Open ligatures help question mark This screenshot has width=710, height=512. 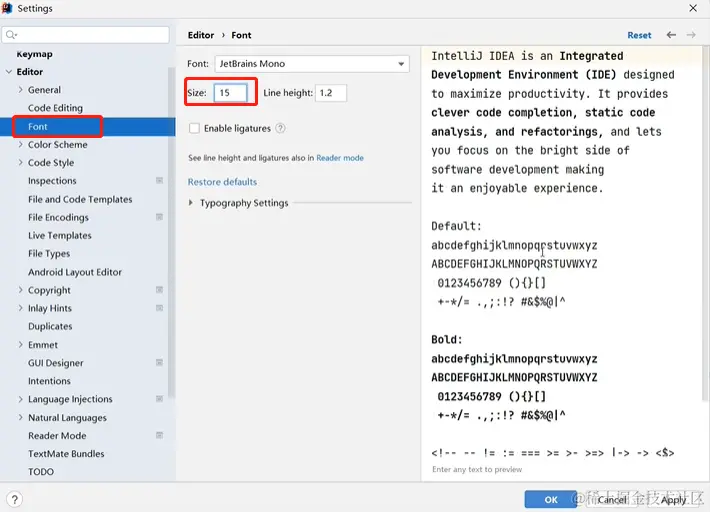pos(280,128)
